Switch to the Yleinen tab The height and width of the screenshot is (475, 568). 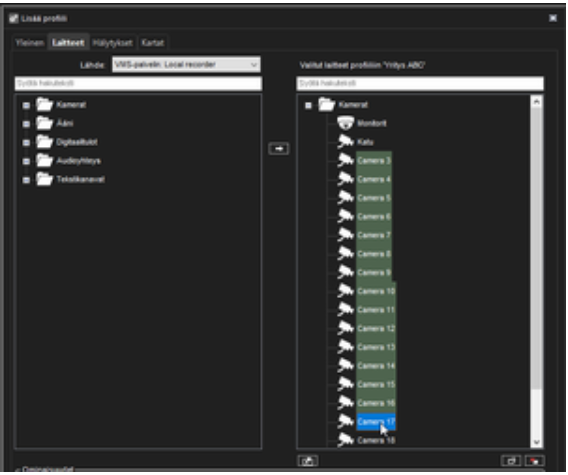[x=30, y=43]
